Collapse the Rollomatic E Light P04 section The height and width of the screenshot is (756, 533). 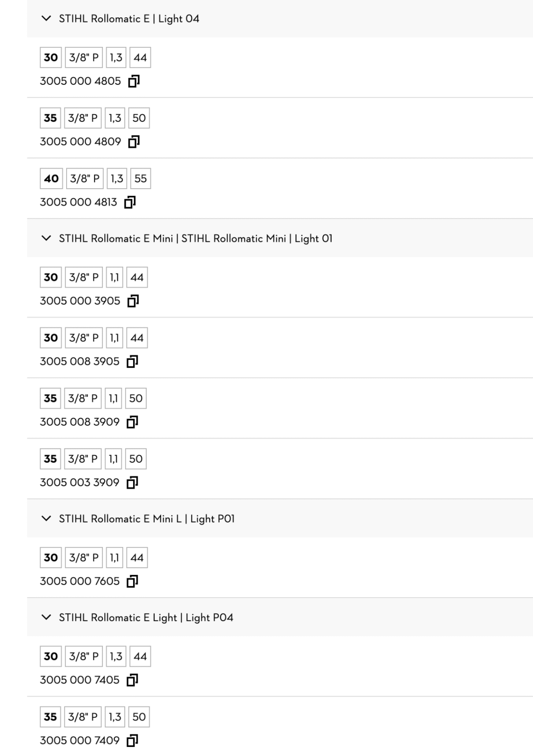coord(46,617)
